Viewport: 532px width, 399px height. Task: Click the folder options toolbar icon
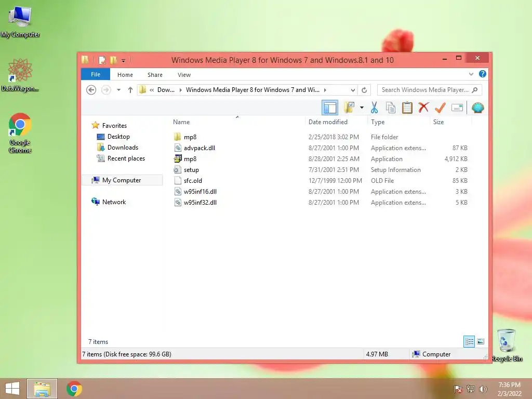[349, 108]
